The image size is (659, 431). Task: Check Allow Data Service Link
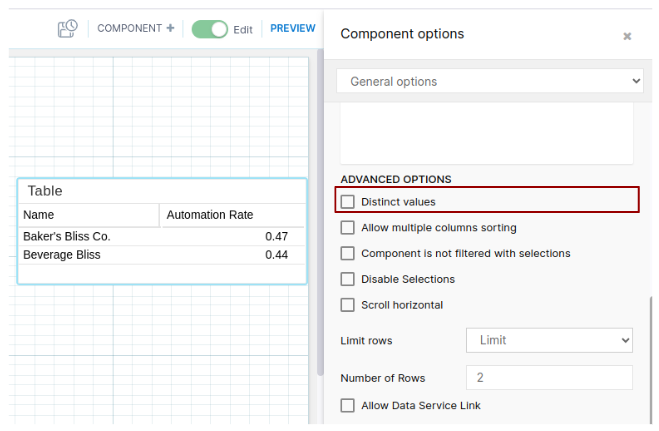(x=348, y=406)
